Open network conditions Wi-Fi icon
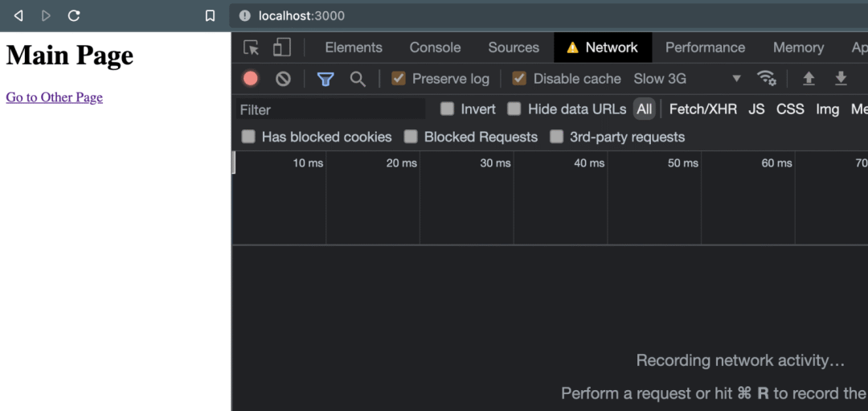Viewport: 868px width, 411px height. click(767, 79)
